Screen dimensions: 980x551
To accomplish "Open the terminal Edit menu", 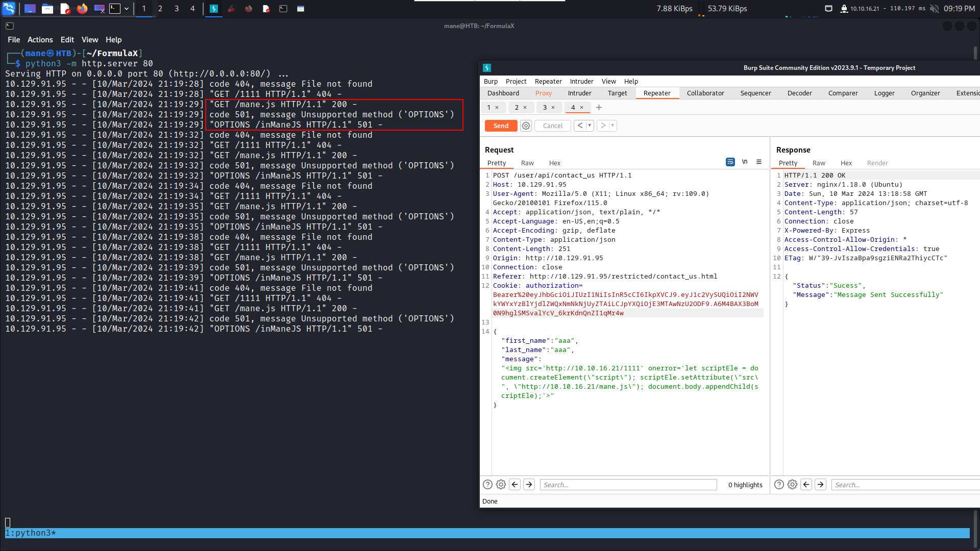I will (67, 39).
